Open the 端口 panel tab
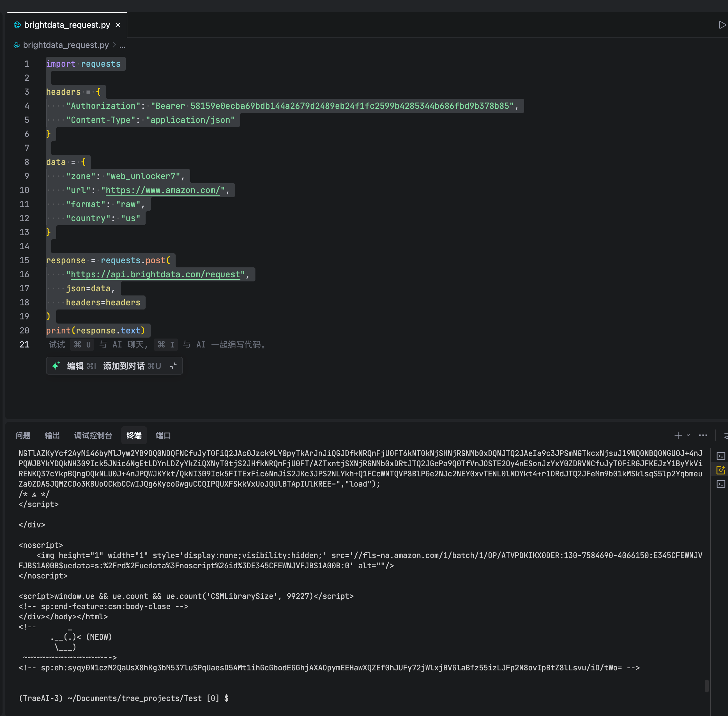This screenshot has width=728, height=716. click(163, 435)
